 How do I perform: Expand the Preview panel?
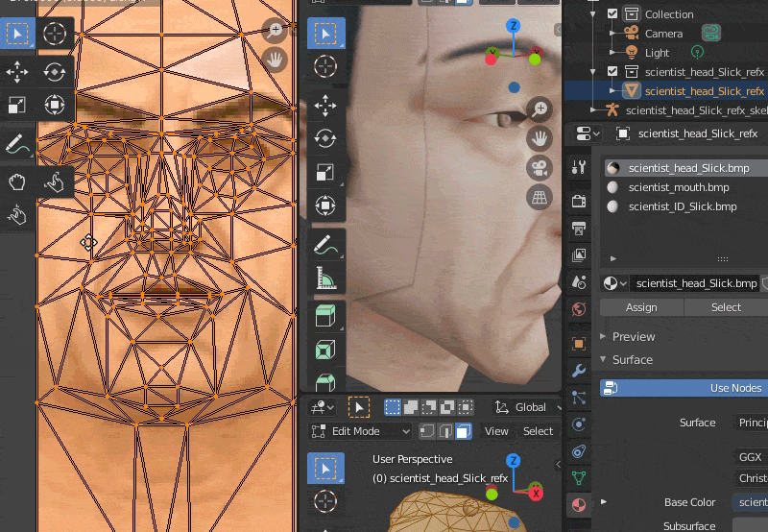click(603, 336)
